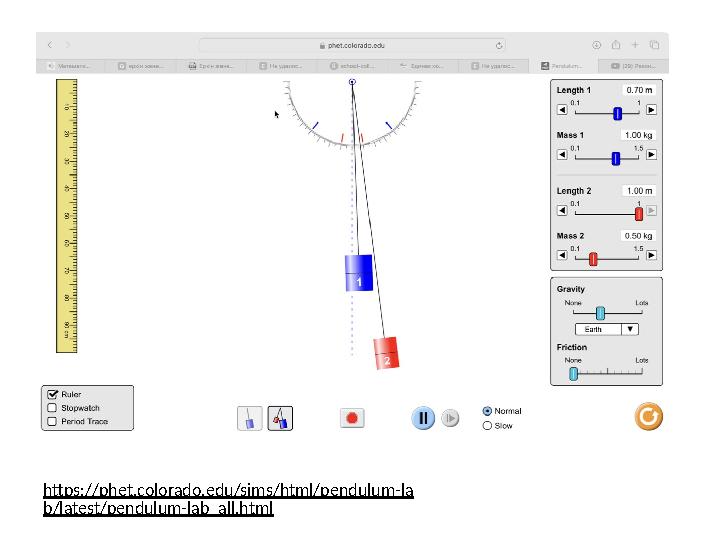Switch to the school browser tab
Image resolution: width=720 pixels, height=540 pixels.
(x=352, y=66)
